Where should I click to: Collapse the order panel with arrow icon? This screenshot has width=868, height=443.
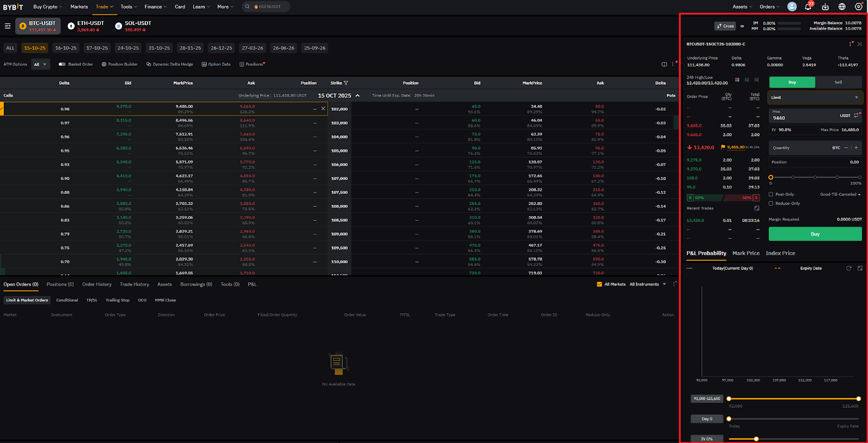pyautogui.click(x=859, y=44)
